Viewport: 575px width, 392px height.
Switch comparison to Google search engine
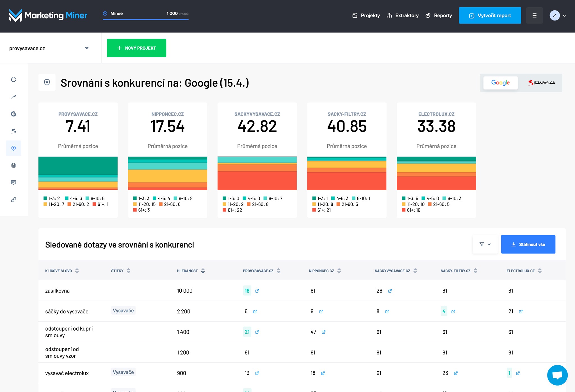point(500,83)
